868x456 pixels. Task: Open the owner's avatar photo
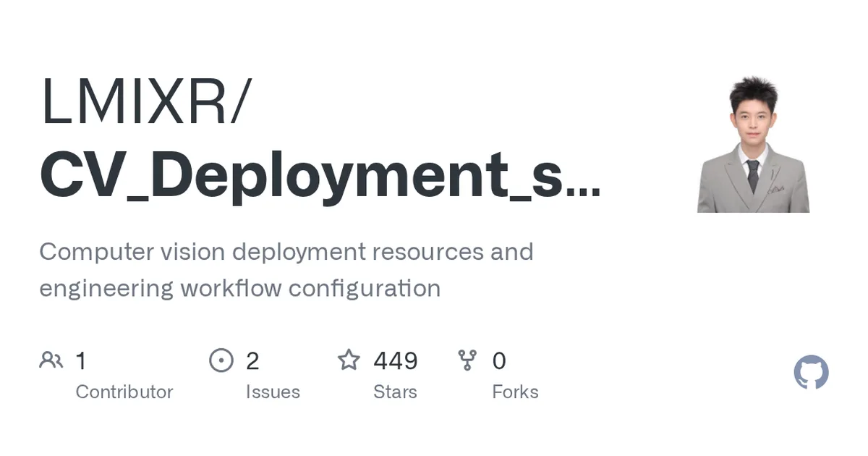(x=753, y=144)
